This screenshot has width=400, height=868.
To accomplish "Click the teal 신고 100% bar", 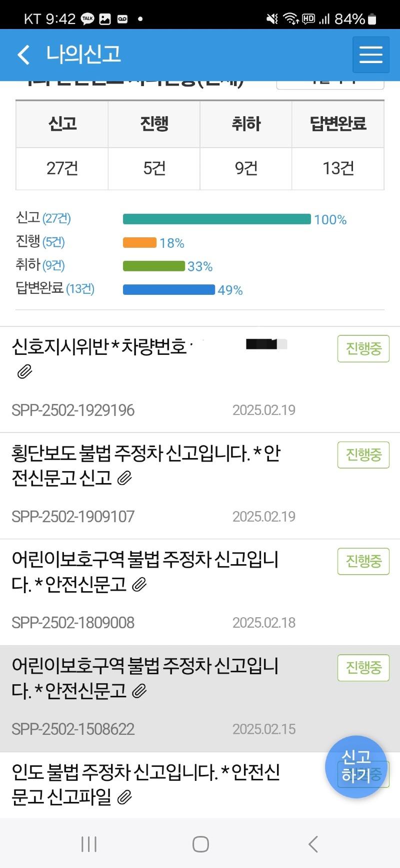I will pyautogui.click(x=217, y=219).
